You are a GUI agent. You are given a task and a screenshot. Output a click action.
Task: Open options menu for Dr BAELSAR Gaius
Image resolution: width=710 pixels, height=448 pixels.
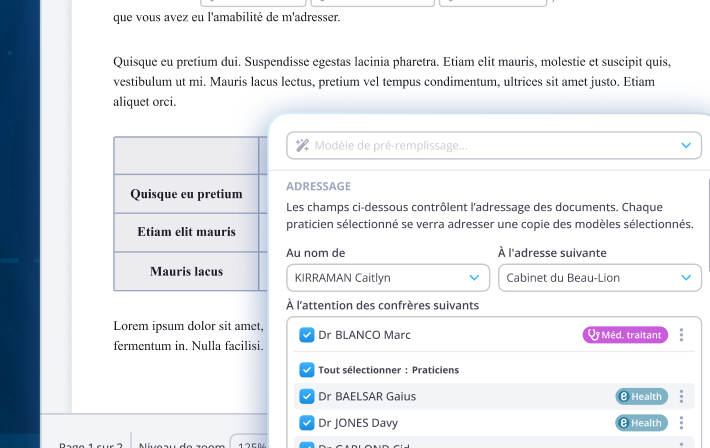click(681, 396)
